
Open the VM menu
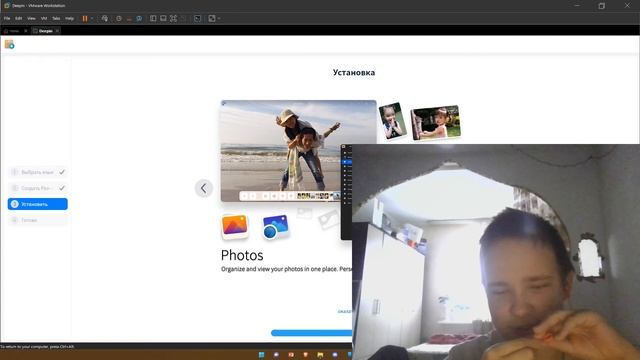44,18
